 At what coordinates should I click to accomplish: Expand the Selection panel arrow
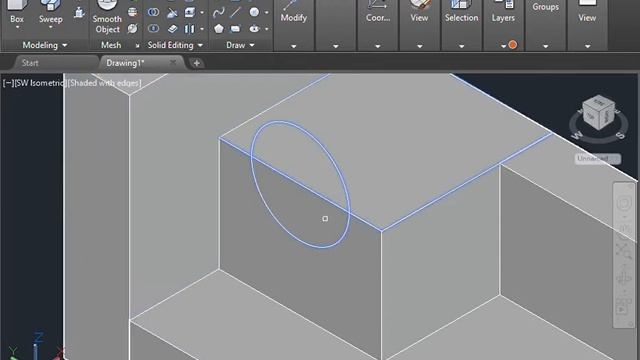462,46
